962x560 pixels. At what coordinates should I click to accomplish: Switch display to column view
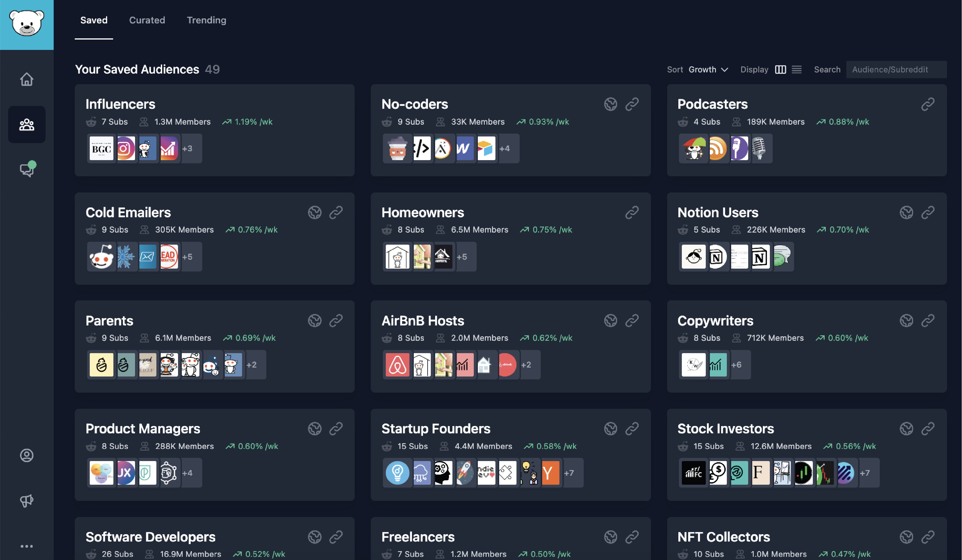(780, 69)
